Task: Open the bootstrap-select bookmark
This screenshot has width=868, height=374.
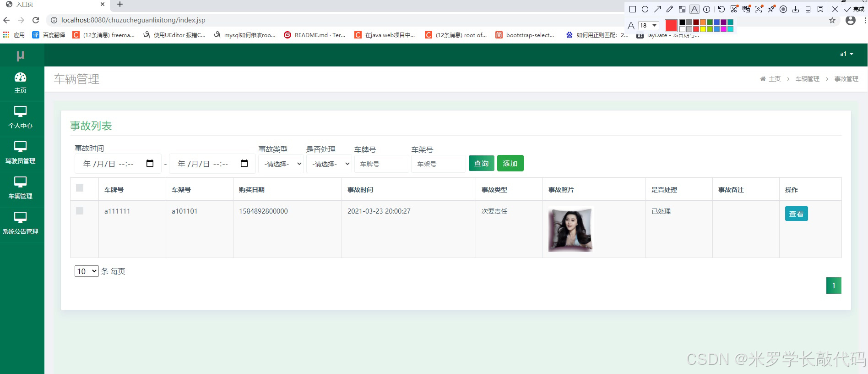Action: click(x=525, y=35)
